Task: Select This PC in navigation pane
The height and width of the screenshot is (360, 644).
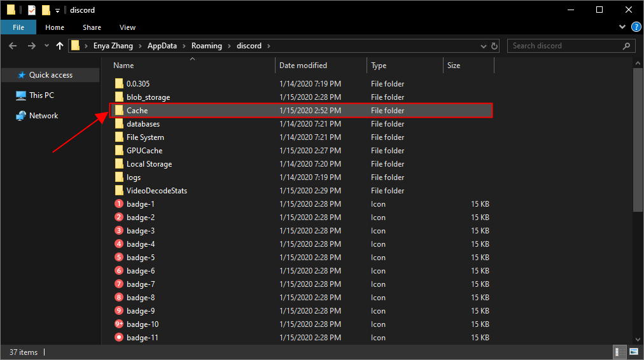Action: coord(41,95)
